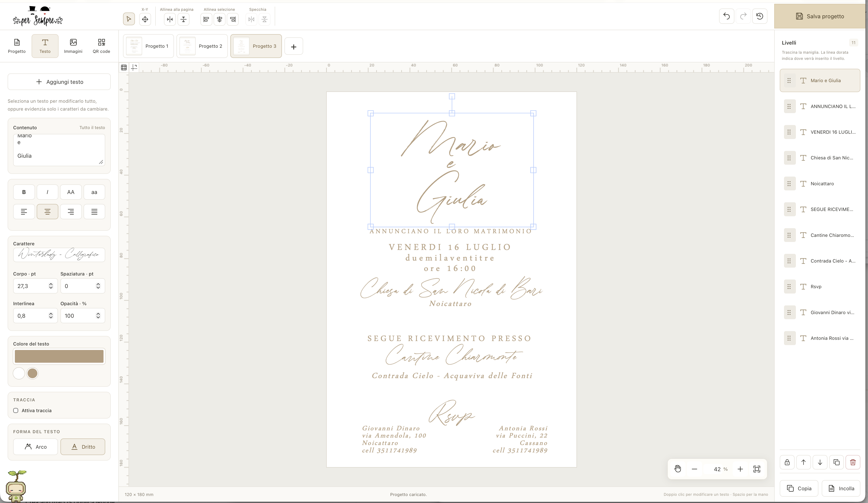
Task: Click the zoom percentage field
Action: click(x=717, y=469)
